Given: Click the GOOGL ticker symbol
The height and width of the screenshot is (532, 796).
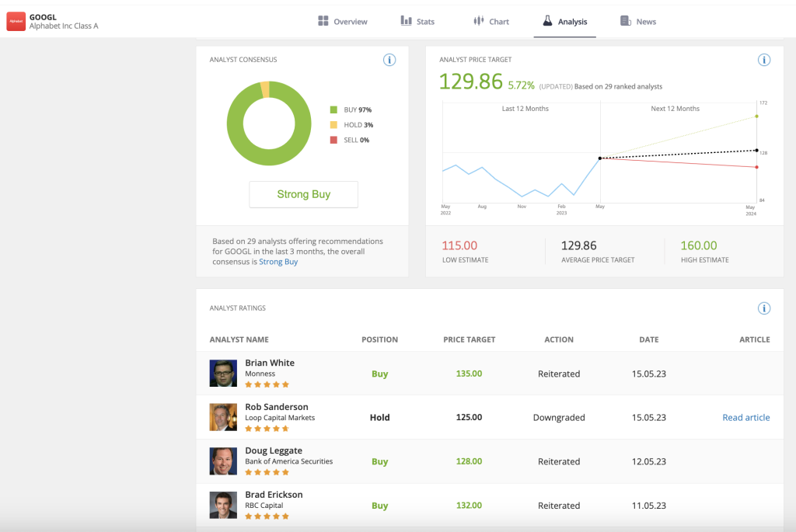Looking at the screenshot, I should pyautogui.click(x=43, y=17).
